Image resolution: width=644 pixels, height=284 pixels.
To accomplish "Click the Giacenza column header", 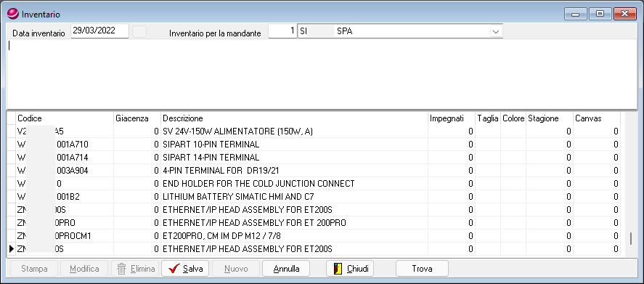I will point(137,118).
